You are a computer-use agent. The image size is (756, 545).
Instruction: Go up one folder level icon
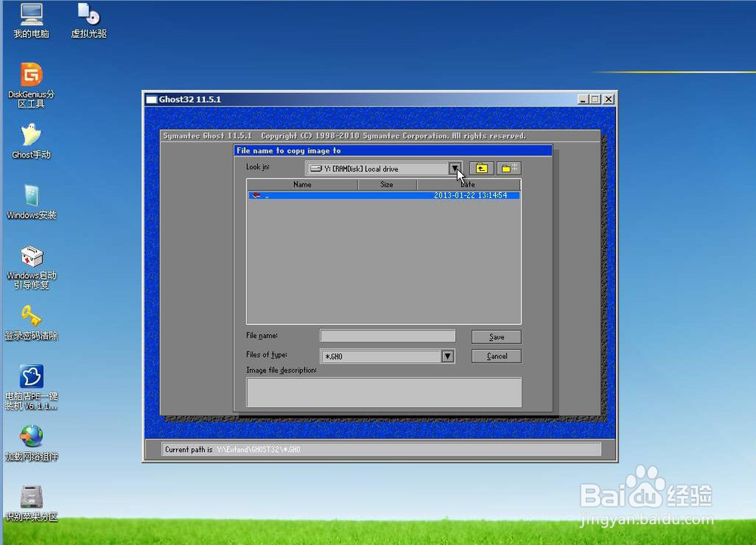482,168
